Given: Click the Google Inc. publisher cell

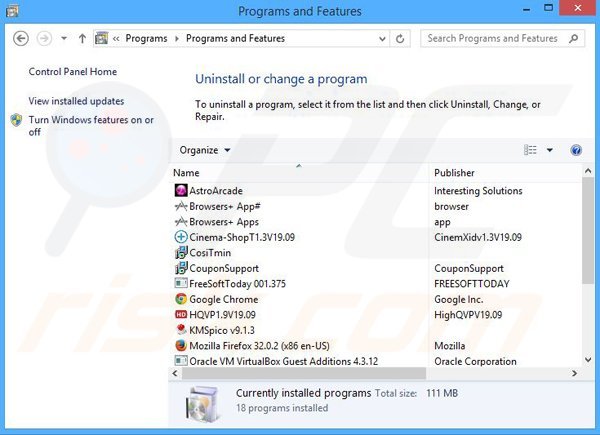Looking at the screenshot, I should 458,299.
